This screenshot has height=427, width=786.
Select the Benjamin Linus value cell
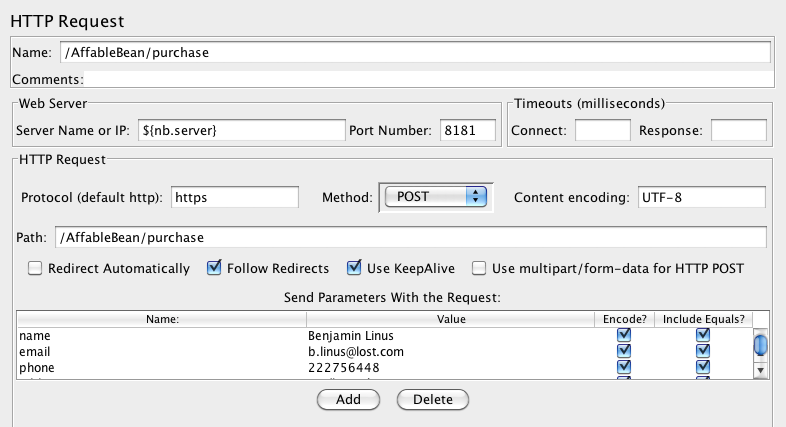[448, 335]
